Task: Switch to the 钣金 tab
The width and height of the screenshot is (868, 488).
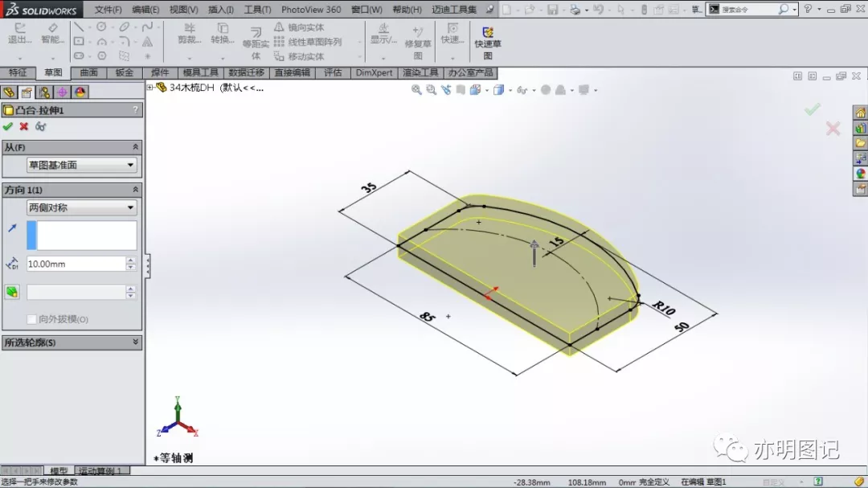Action: point(124,72)
